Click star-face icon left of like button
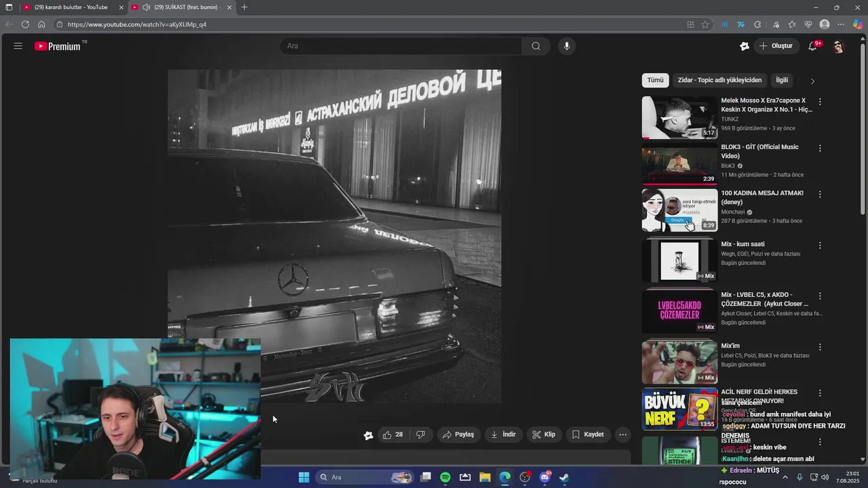The height and width of the screenshot is (488, 868). tap(368, 435)
